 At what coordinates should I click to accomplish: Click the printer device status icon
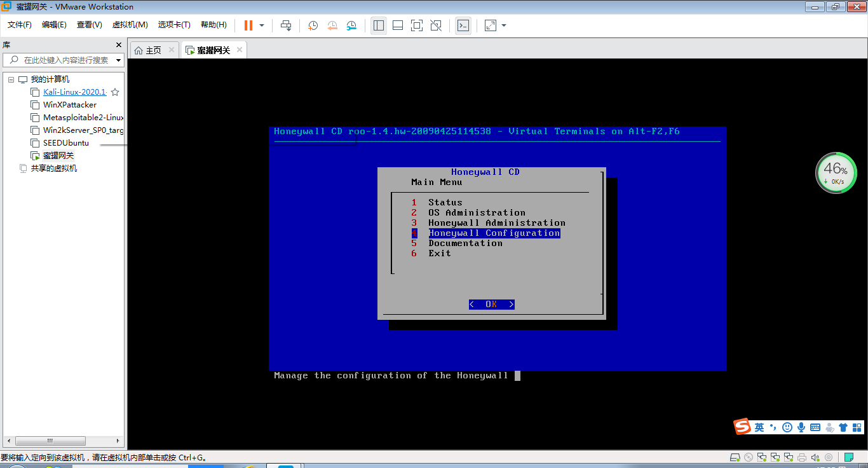click(802, 457)
